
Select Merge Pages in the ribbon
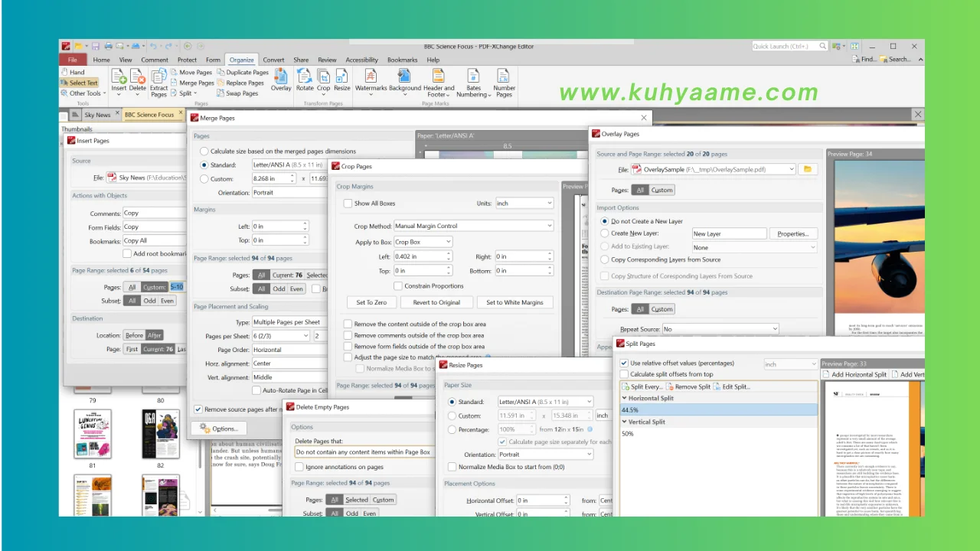click(x=192, y=83)
